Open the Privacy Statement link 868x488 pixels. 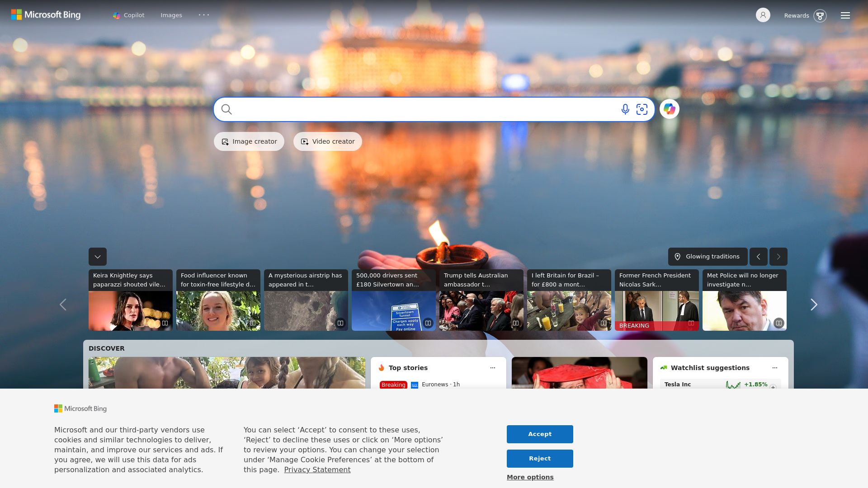pos(317,470)
